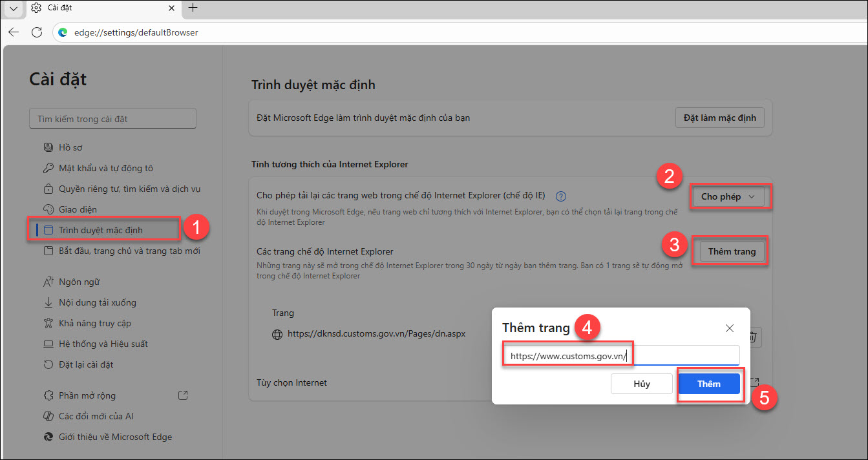Open Hồ sơ settings section
Screen dimensions: 868x460
coord(70,147)
